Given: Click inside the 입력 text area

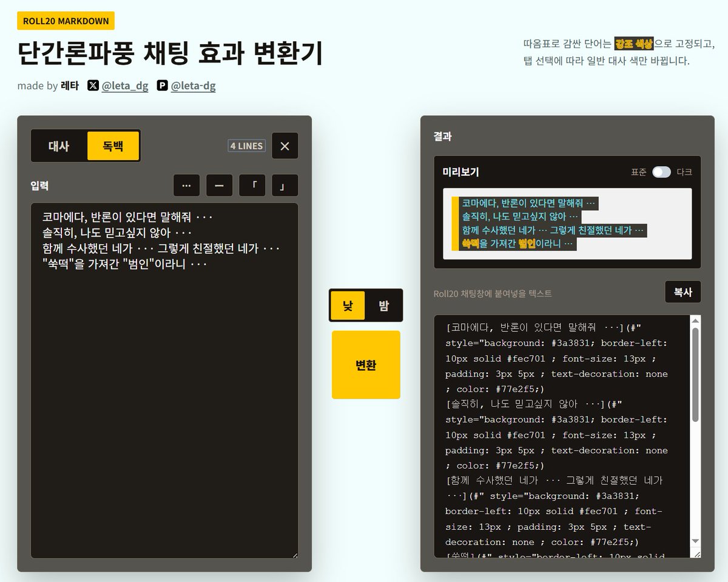Looking at the screenshot, I should pyautogui.click(x=164, y=381).
